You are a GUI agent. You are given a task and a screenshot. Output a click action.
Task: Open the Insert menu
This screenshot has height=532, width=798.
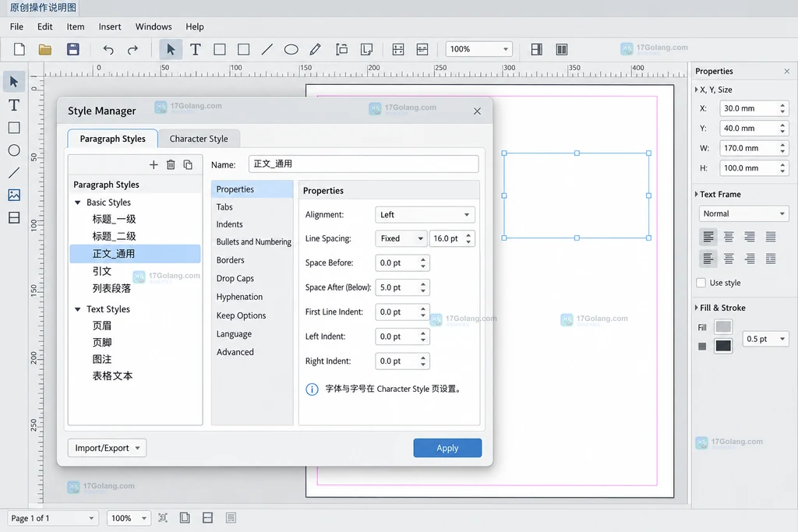click(110, 26)
